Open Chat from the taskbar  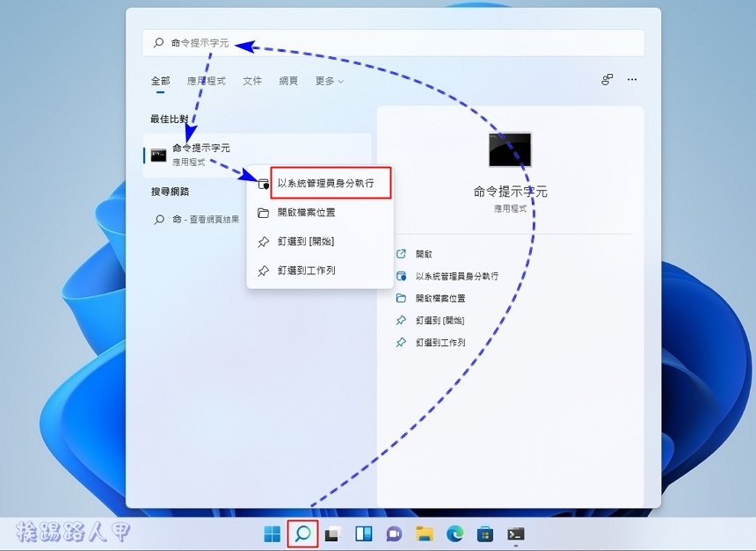click(x=394, y=533)
